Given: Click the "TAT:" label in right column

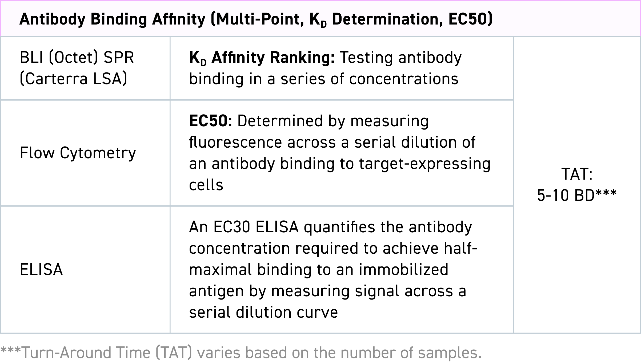Looking at the screenshot, I should point(577,174).
